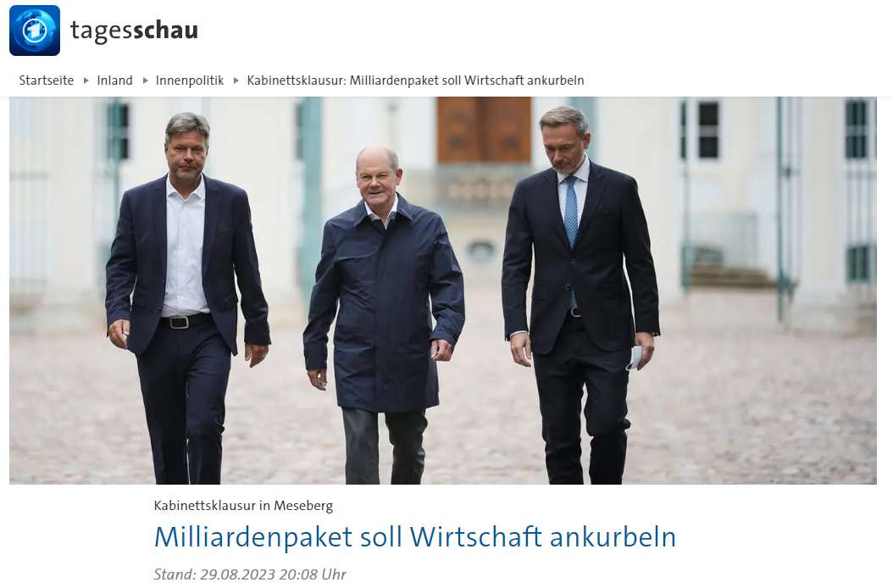Navigate to Innenpolitik breadcrumb section
Image resolution: width=893 pixels, height=588 pixels.
[x=190, y=80]
